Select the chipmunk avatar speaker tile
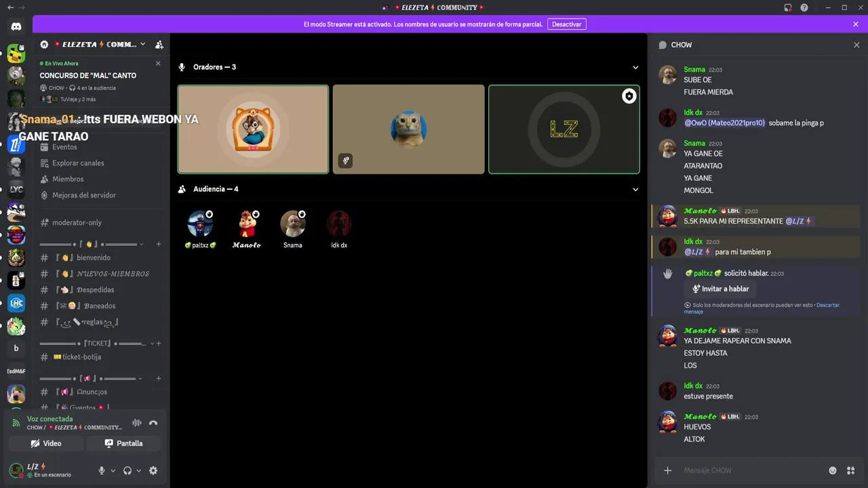 tap(253, 129)
